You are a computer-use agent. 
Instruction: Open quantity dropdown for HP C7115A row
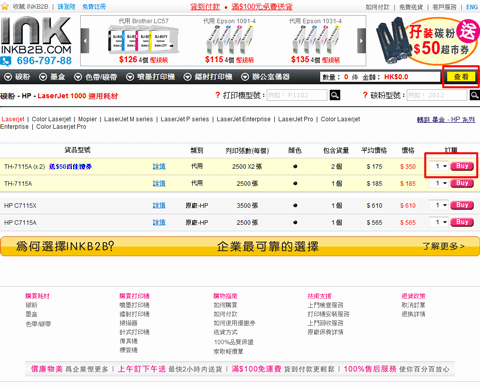439,222
